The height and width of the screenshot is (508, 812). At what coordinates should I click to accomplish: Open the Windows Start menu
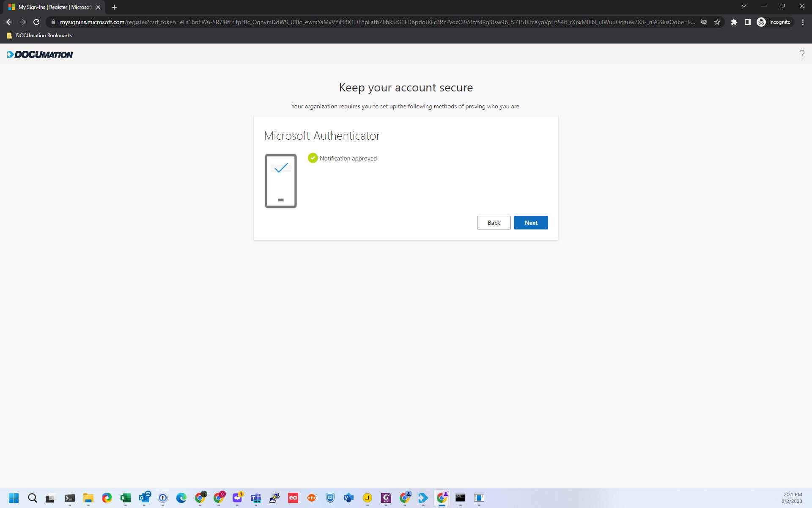14,498
